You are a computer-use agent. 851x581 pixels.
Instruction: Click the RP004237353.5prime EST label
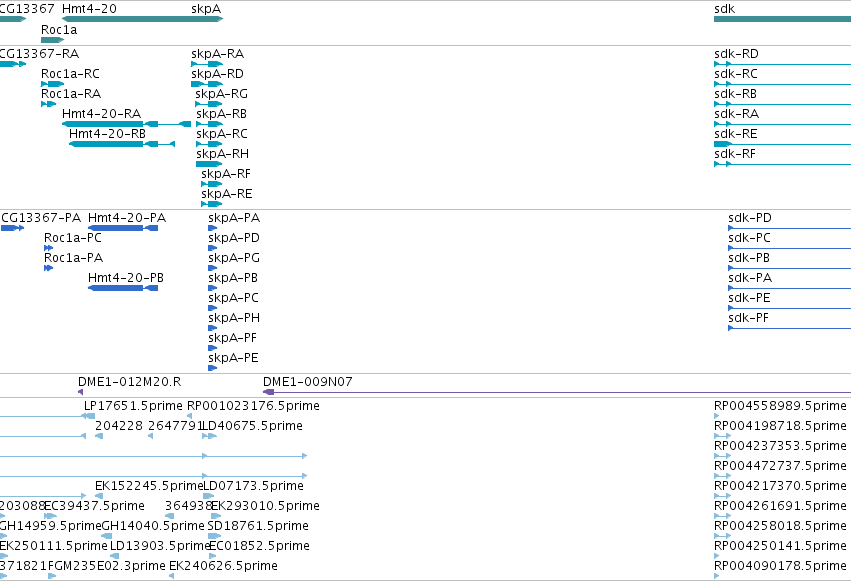[x=780, y=446]
